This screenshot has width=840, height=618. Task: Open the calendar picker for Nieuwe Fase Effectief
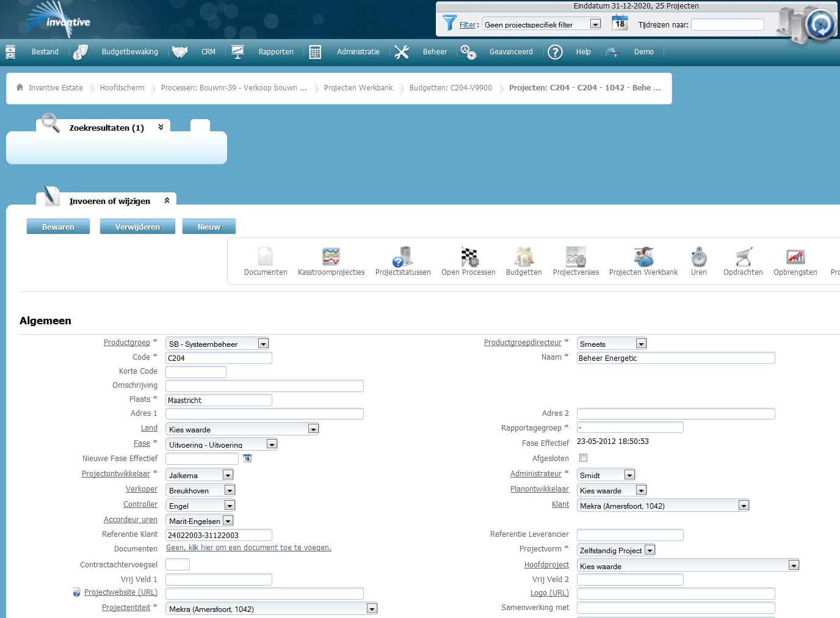[x=247, y=457]
